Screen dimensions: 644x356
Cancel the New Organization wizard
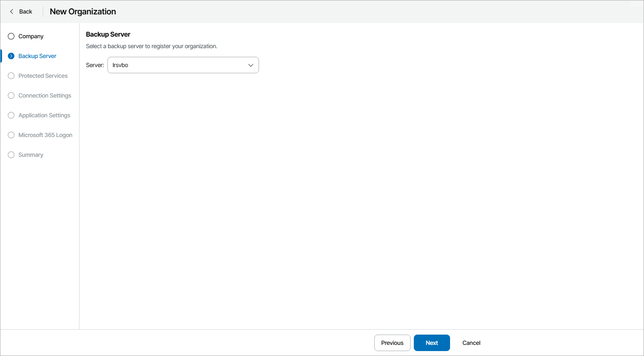(x=471, y=343)
